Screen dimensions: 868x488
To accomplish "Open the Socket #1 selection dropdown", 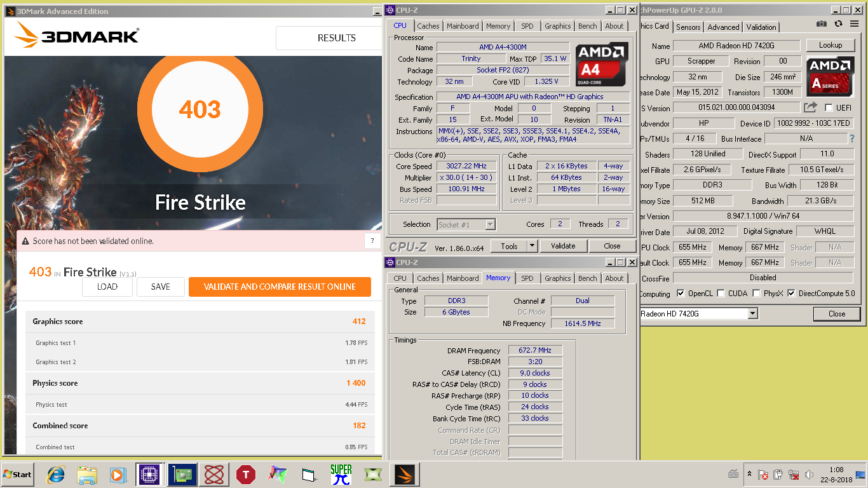I will (490, 224).
